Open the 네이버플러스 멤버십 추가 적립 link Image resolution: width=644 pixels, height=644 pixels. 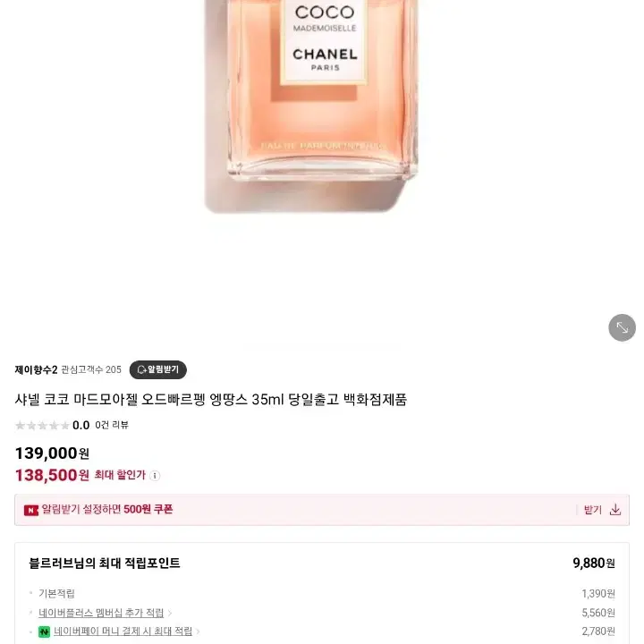101,613
